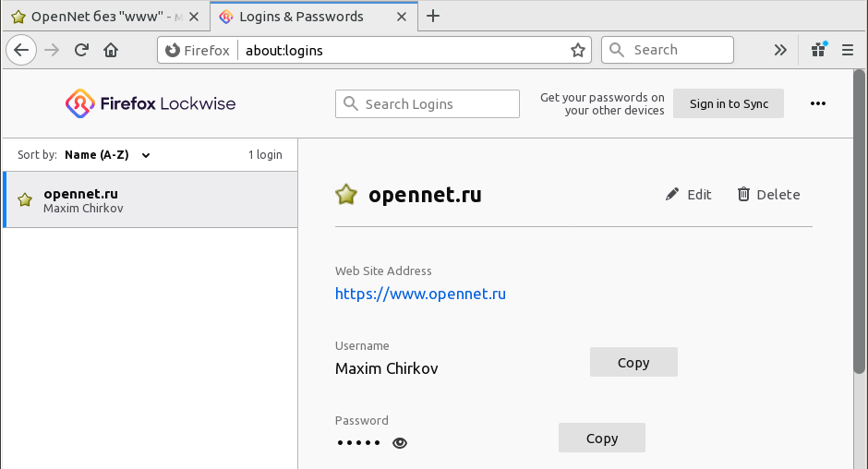
Task: Open the extensions toolbar icon
Action: pos(818,50)
